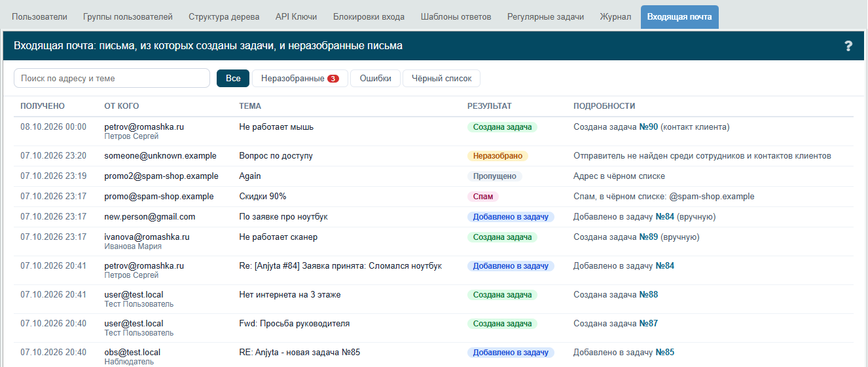Click the ТЕМА column header
The width and height of the screenshot is (868, 367).
tap(250, 106)
